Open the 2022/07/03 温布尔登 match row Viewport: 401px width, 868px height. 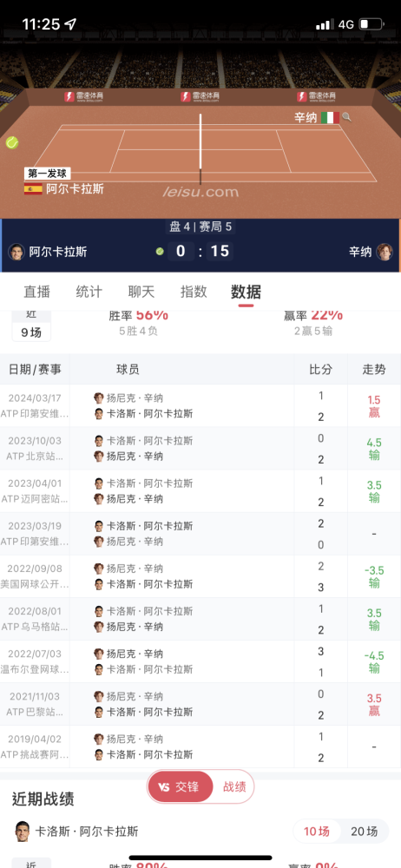(x=200, y=661)
